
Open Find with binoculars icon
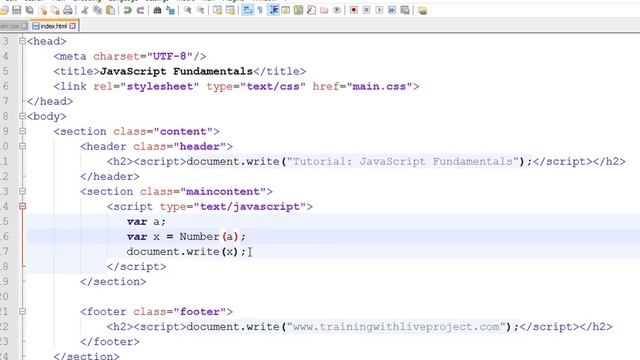(x=157, y=10)
